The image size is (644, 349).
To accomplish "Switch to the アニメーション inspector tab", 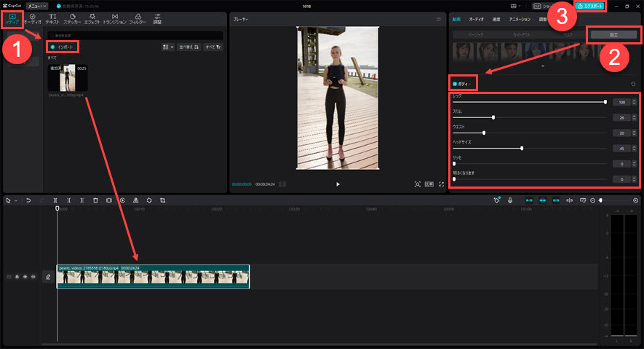I will pyautogui.click(x=520, y=20).
